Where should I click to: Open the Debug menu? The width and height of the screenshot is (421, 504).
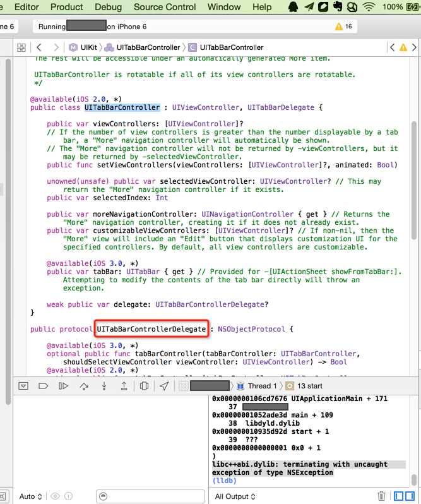point(108,7)
